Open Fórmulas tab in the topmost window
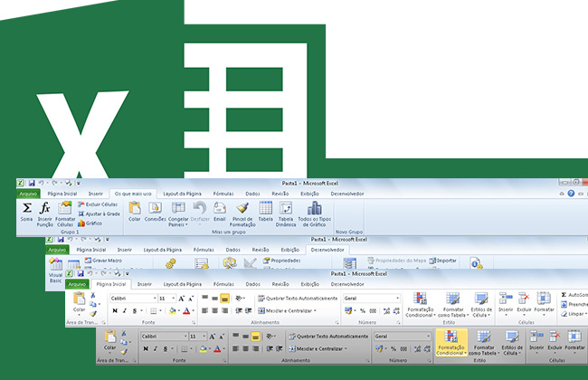Screen dimensions: 588x380 click(223, 194)
